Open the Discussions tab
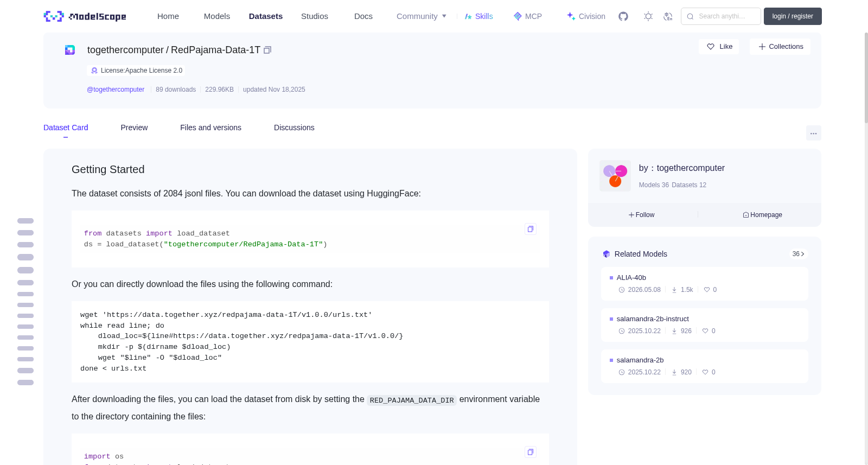868x465 pixels. click(x=294, y=128)
